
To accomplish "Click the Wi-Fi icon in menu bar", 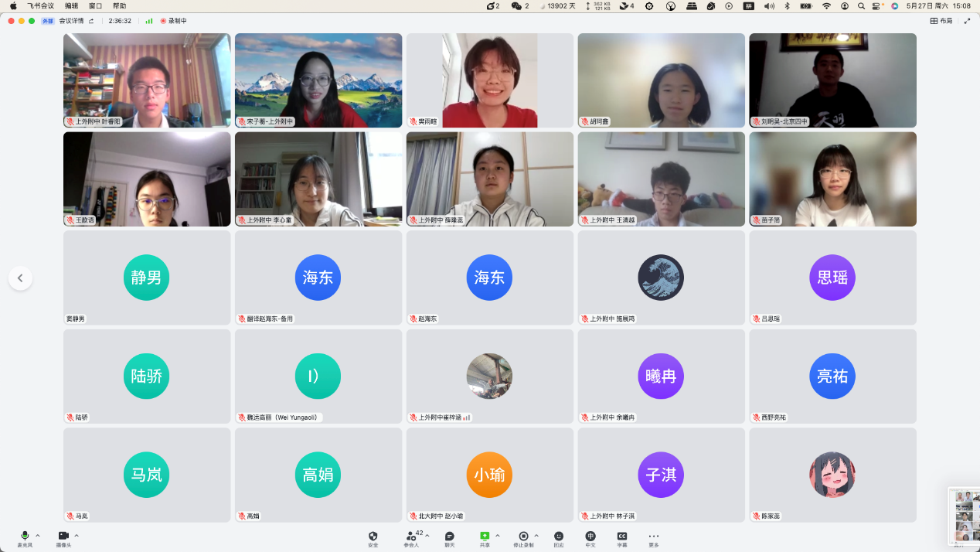I will point(826,5).
